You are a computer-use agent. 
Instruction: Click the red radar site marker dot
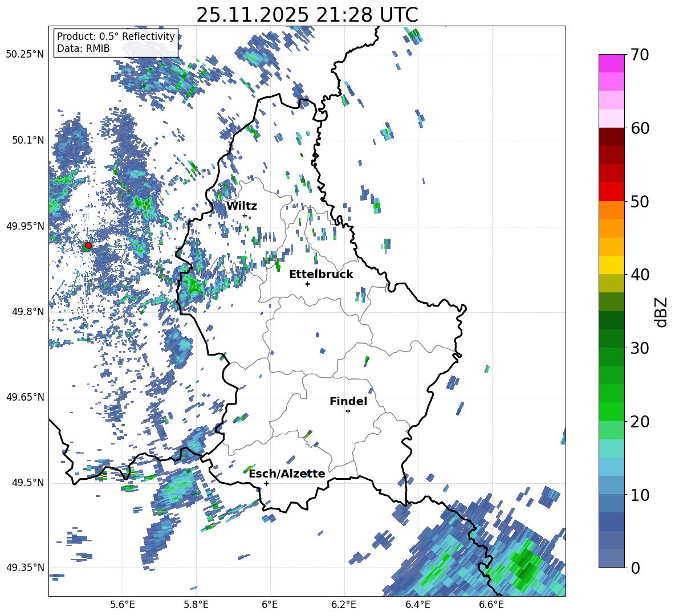pyautogui.click(x=88, y=246)
